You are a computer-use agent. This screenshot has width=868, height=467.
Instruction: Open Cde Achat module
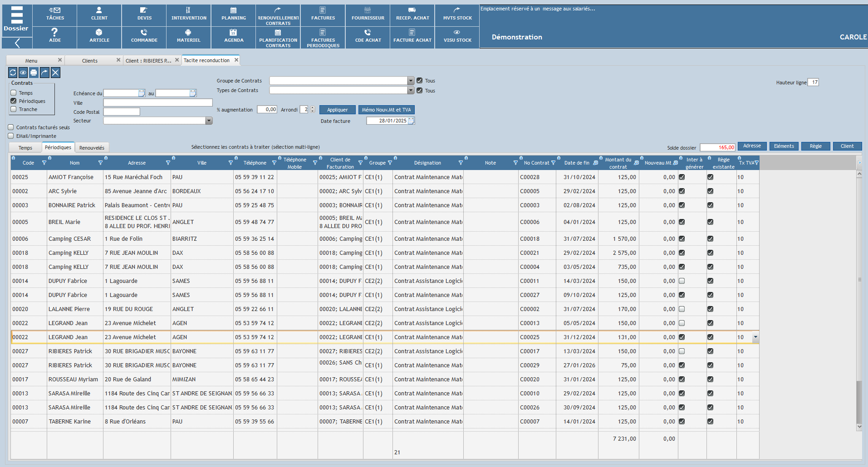[x=368, y=37]
